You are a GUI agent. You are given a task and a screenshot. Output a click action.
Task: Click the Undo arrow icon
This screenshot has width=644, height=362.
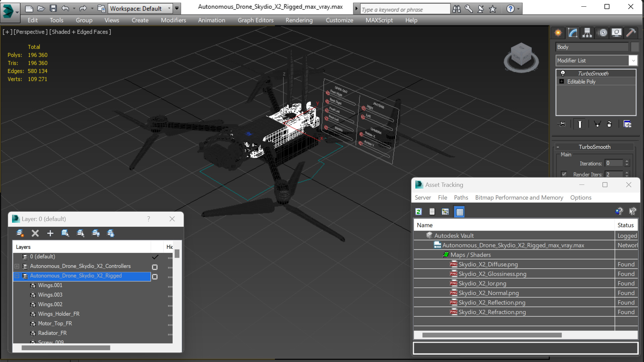coord(65,8)
